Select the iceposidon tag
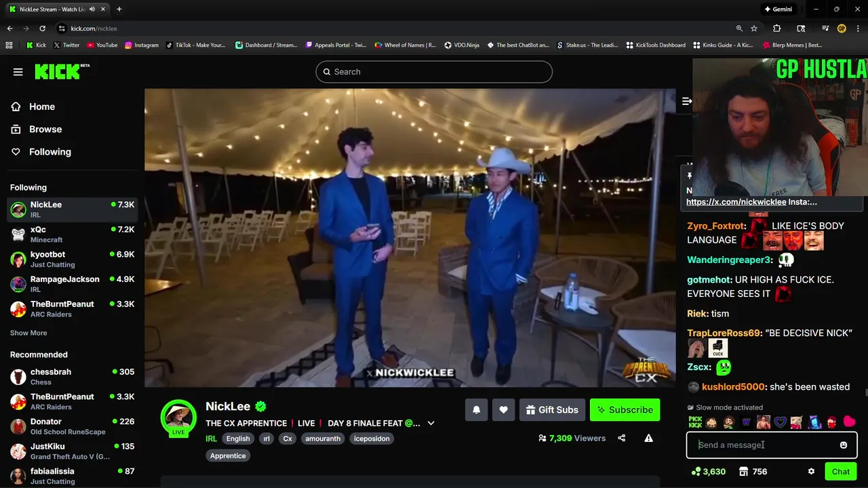Image resolution: width=868 pixels, height=488 pixels. pos(372,439)
